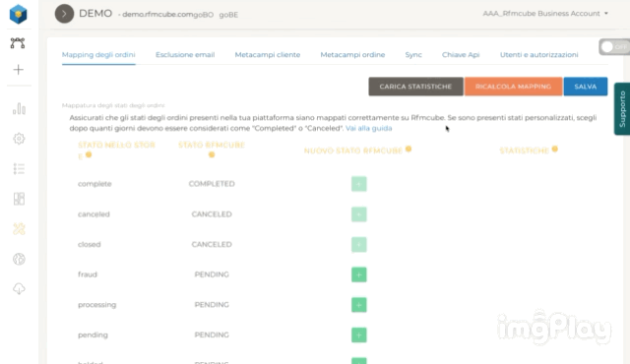Click Statistiche column header
The height and width of the screenshot is (364, 630).
pos(524,151)
